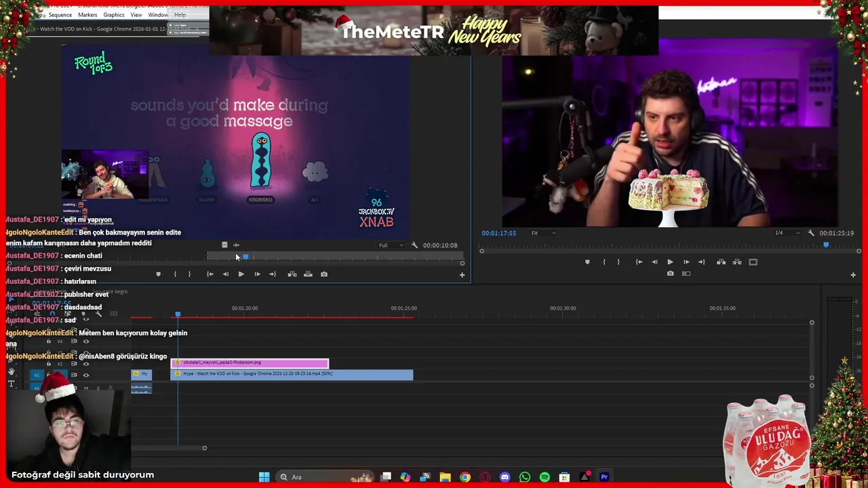Open Graphics menu
Screen dimensions: 868x488
pos(114,15)
